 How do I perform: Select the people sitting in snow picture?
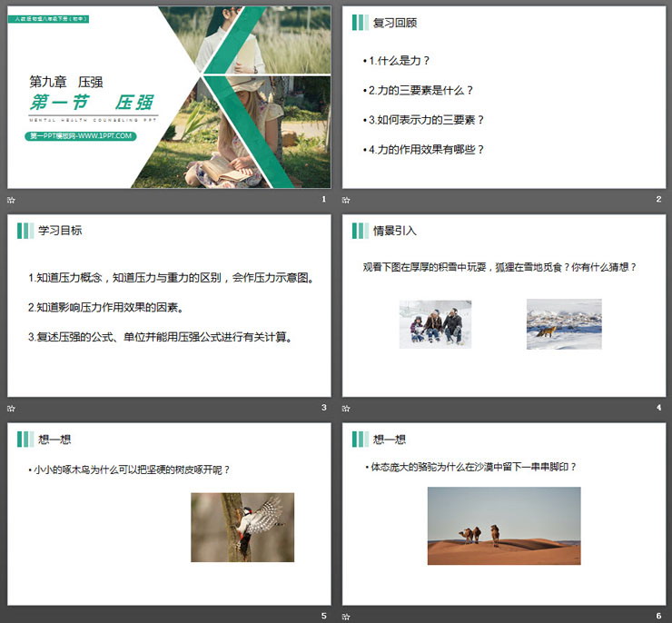435,324
